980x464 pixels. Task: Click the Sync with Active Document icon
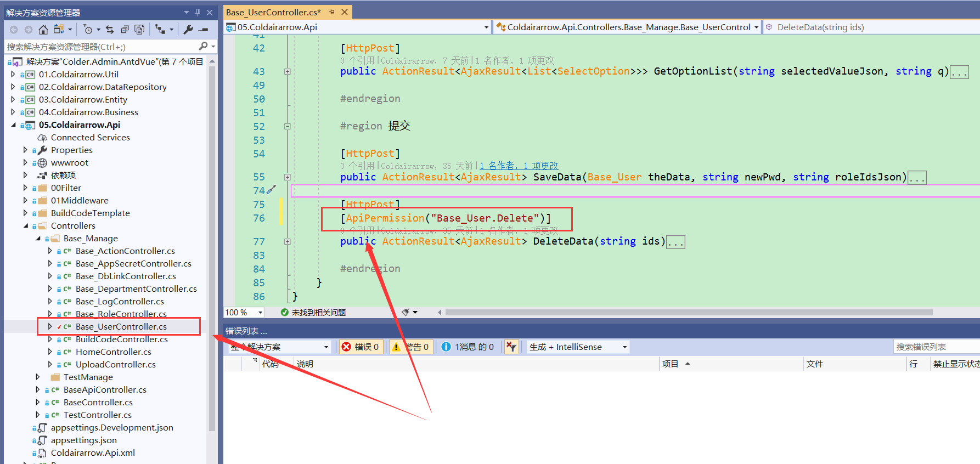coord(110,30)
